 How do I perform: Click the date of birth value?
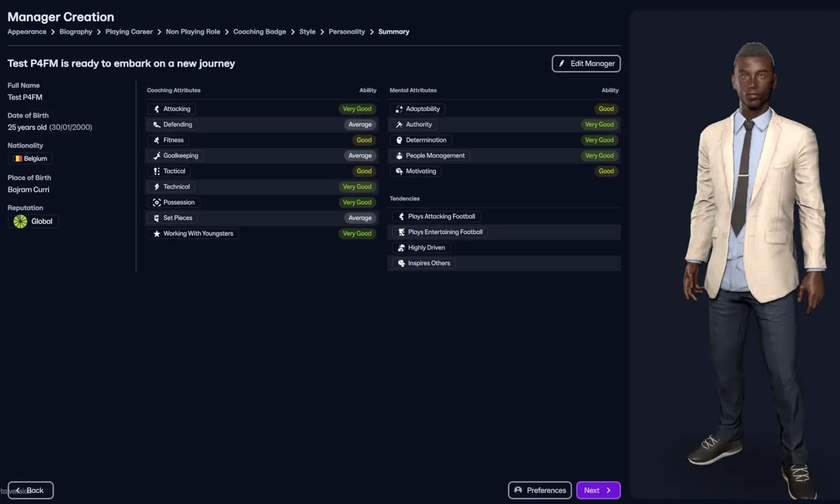pyautogui.click(x=50, y=128)
